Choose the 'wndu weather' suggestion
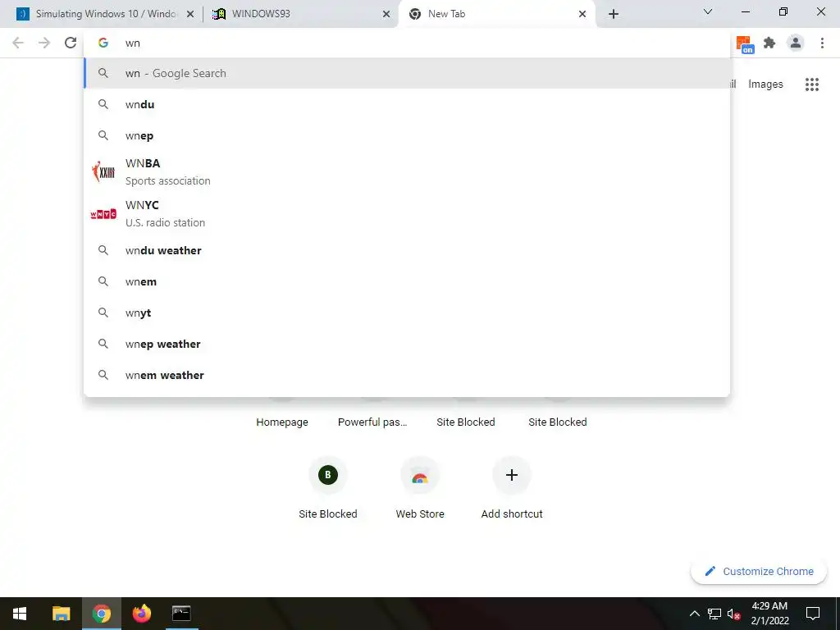 coord(407,250)
